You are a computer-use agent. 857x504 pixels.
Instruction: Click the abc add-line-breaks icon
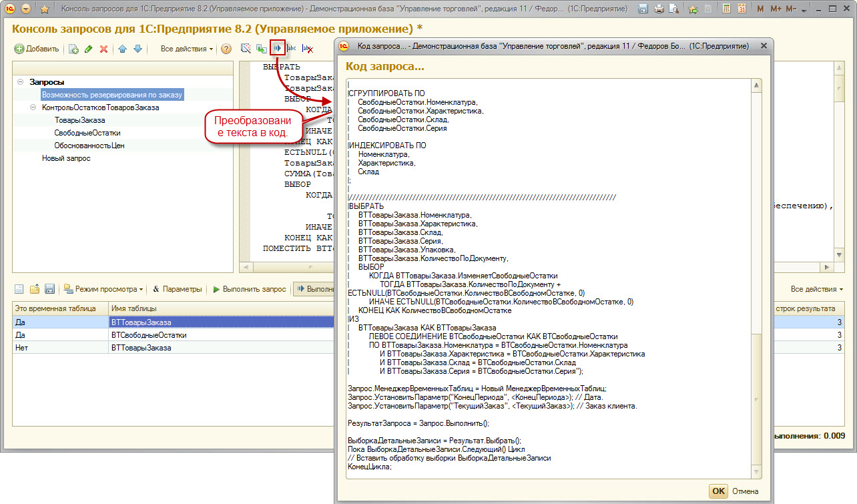coord(292,49)
